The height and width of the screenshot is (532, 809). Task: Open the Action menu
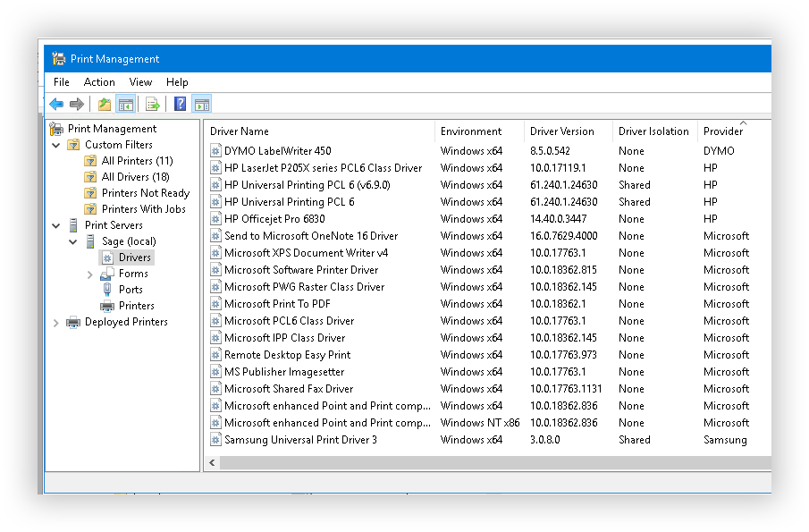99,82
